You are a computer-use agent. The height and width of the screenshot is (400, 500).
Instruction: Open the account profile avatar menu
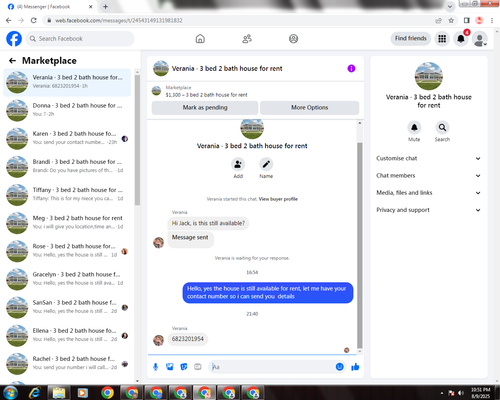[x=480, y=39]
